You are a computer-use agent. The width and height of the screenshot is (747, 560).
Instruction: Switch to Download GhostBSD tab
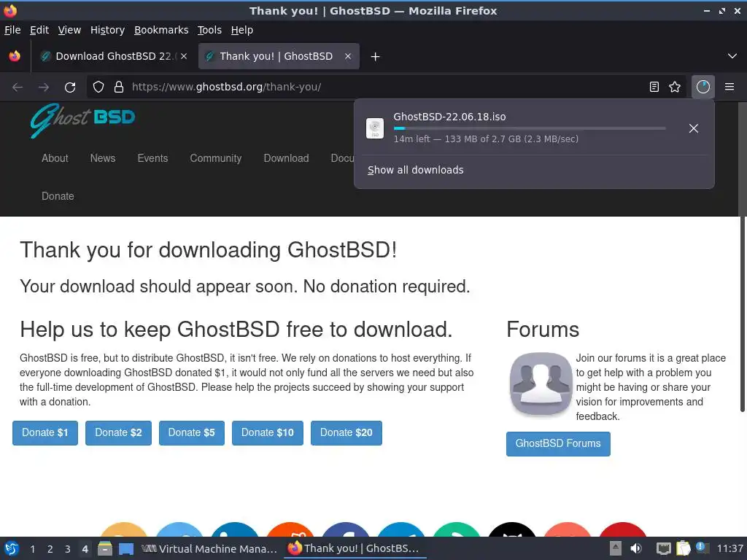(x=113, y=56)
